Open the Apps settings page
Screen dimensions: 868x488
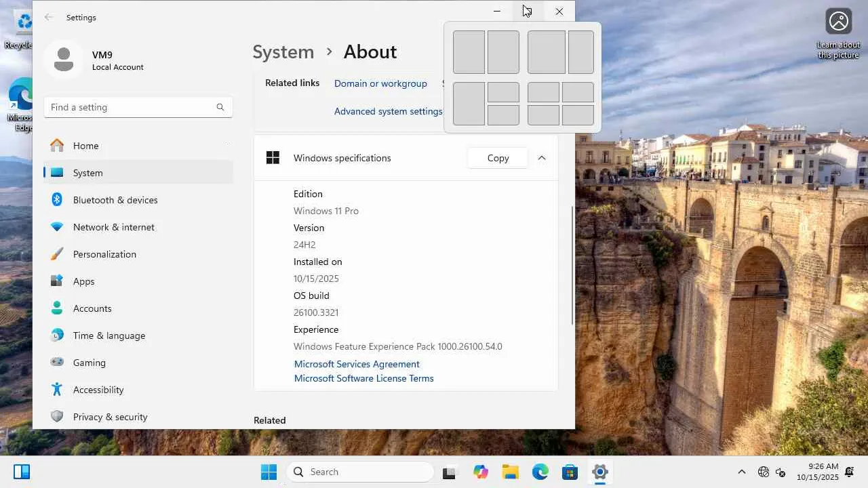(138, 281)
